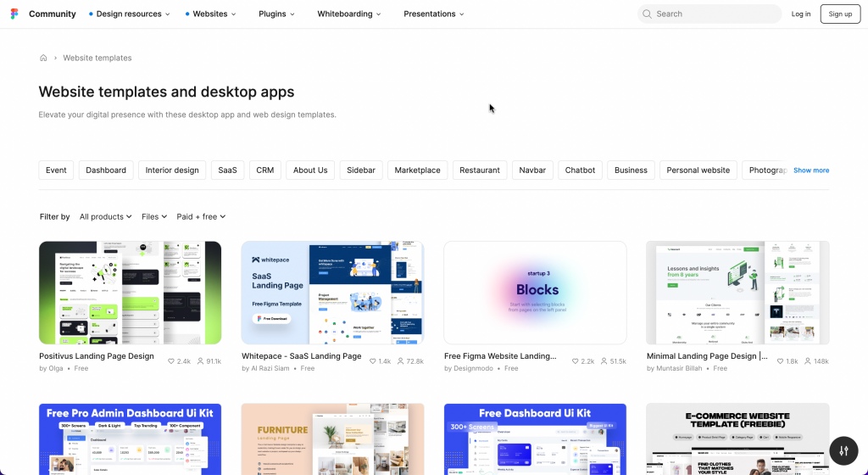The height and width of the screenshot is (475, 868).
Task: Click heart icon on Whitepace SaaS Landing Page
Action: click(373, 361)
